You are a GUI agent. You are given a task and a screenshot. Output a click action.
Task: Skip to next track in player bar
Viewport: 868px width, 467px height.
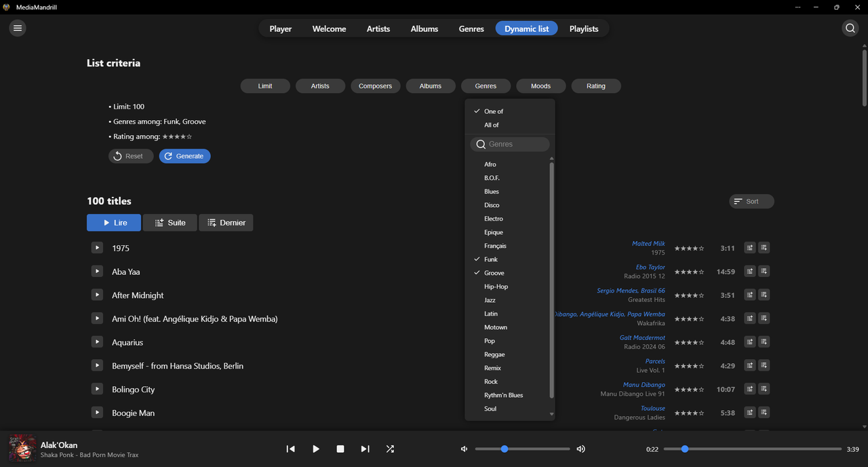[x=365, y=449]
